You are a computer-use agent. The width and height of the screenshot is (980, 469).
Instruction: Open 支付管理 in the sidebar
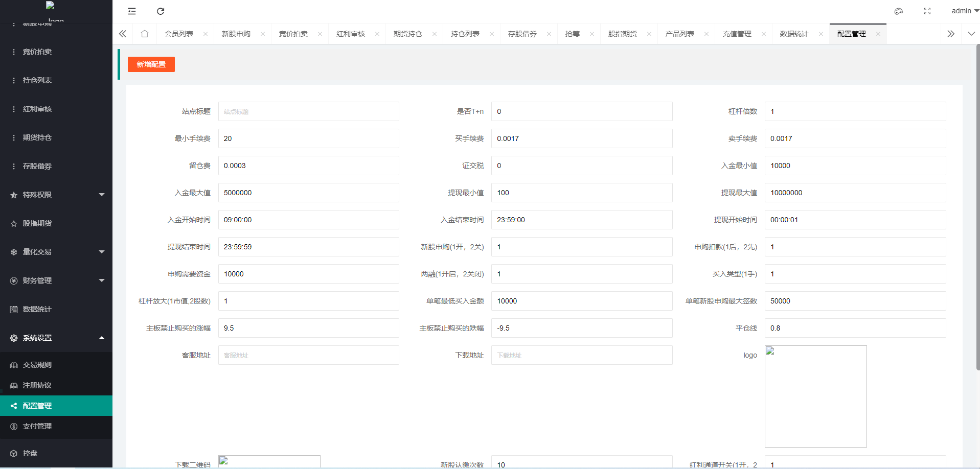coord(37,426)
